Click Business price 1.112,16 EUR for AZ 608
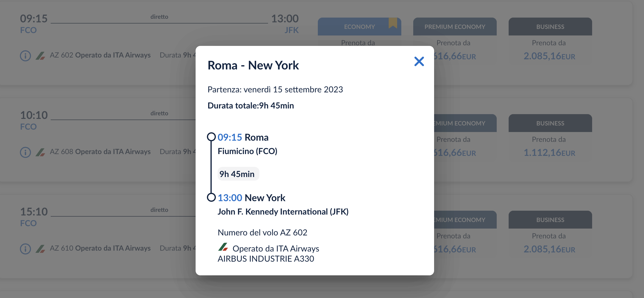 pos(549,153)
